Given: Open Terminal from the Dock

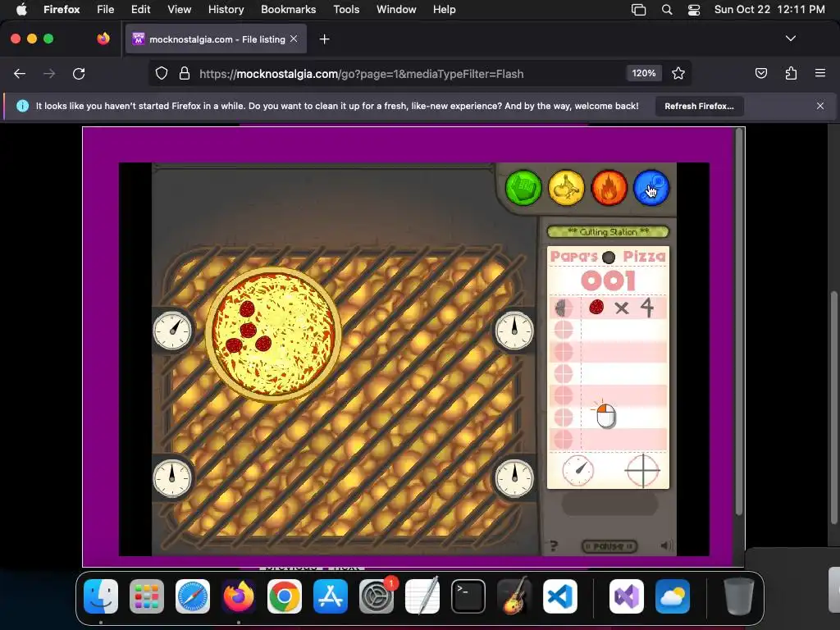Looking at the screenshot, I should [468, 596].
